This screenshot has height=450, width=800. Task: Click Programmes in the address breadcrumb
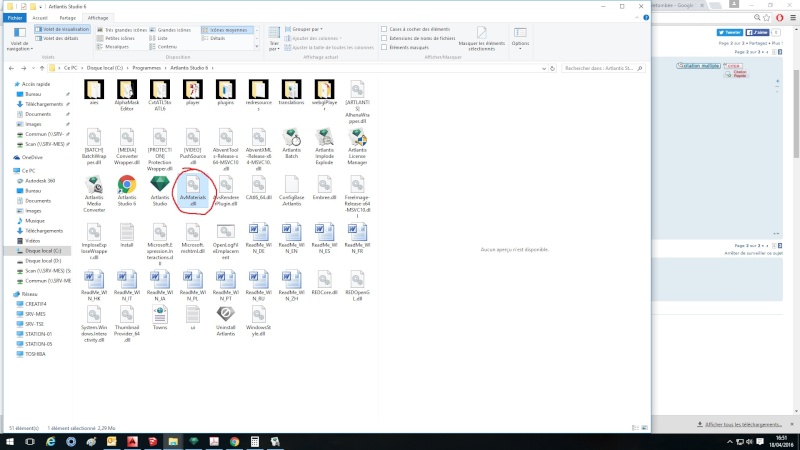[x=146, y=68]
